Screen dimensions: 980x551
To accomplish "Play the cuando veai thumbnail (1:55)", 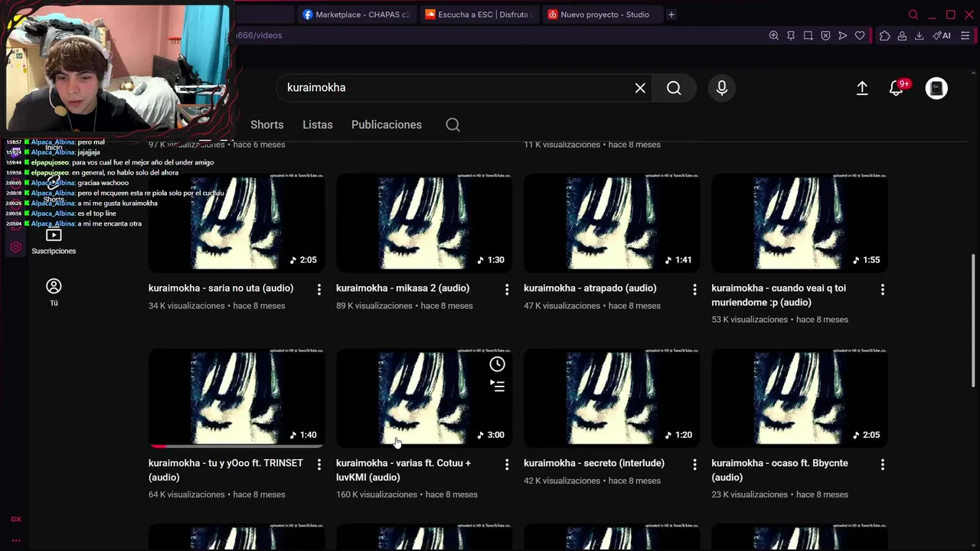I will coord(799,223).
